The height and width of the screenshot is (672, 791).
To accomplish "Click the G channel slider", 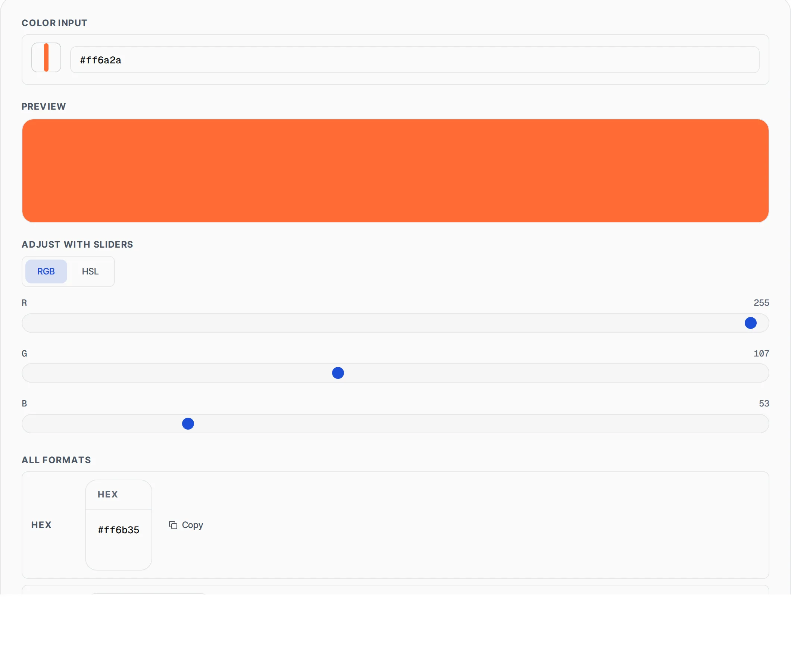I will coord(395,373).
